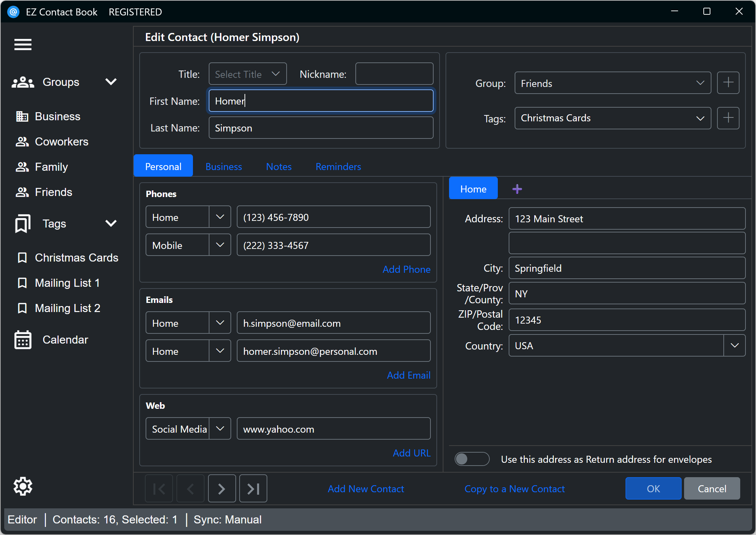756x535 pixels.
Task: Add another address with purple plus icon
Action: 517,189
